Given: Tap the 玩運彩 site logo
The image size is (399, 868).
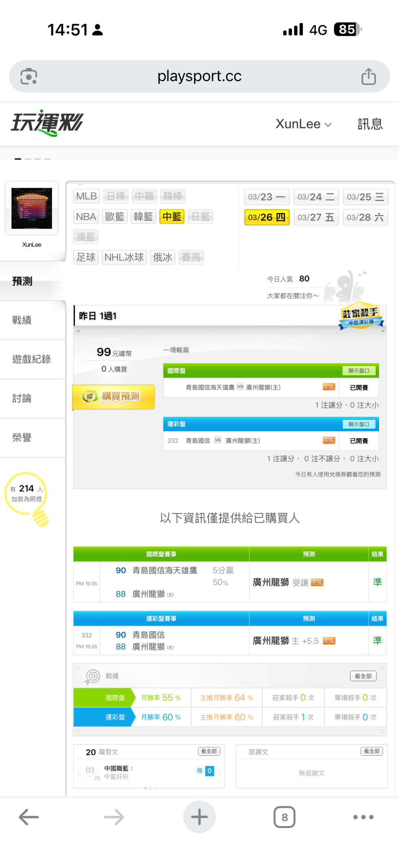Looking at the screenshot, I should 47,123.
